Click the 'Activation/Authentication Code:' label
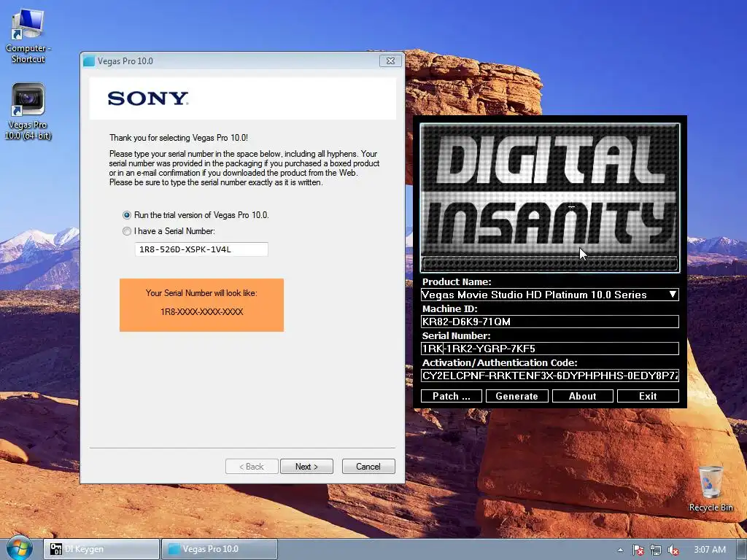Image resolution: width=747 pixels, height=560 pixels. tap(500, 362)
